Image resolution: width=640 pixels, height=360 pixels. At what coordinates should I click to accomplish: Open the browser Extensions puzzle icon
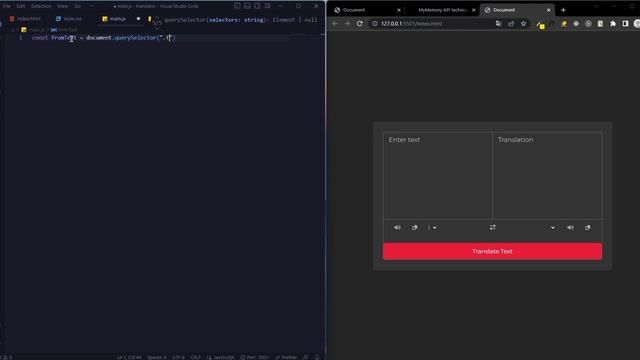click(x=613, y=24)
